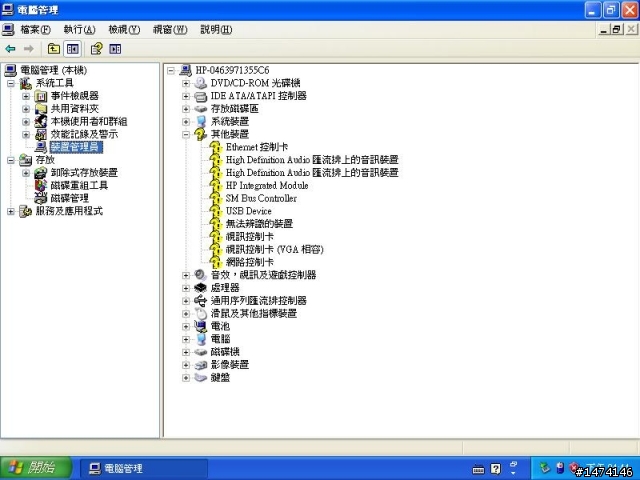Click the 影像裝置 camera icon
640x480 pixels.
(200, 365)
